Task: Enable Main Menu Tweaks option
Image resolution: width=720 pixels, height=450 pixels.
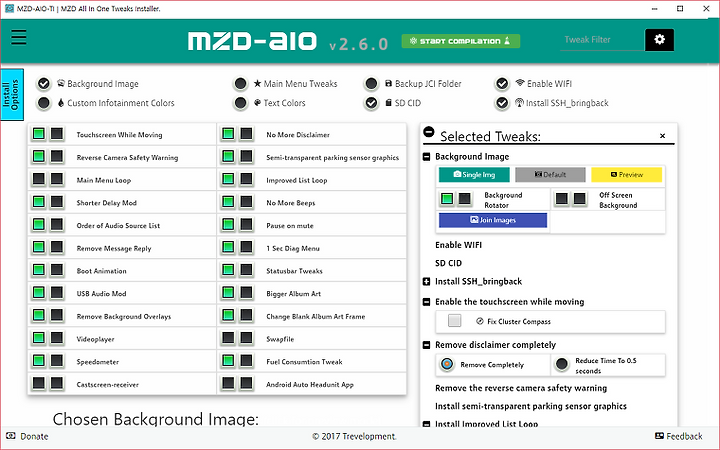Action: click(x=240, y=84)
